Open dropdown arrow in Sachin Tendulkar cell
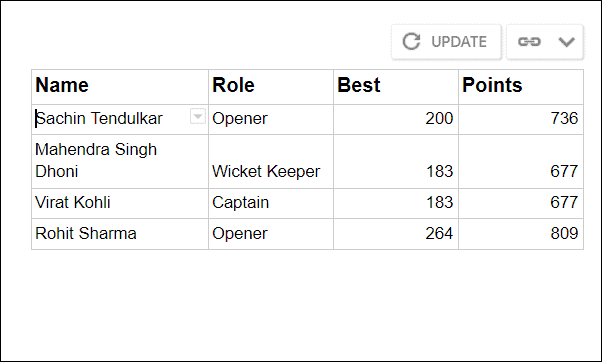Screen dimensions: 602x362 198,116
